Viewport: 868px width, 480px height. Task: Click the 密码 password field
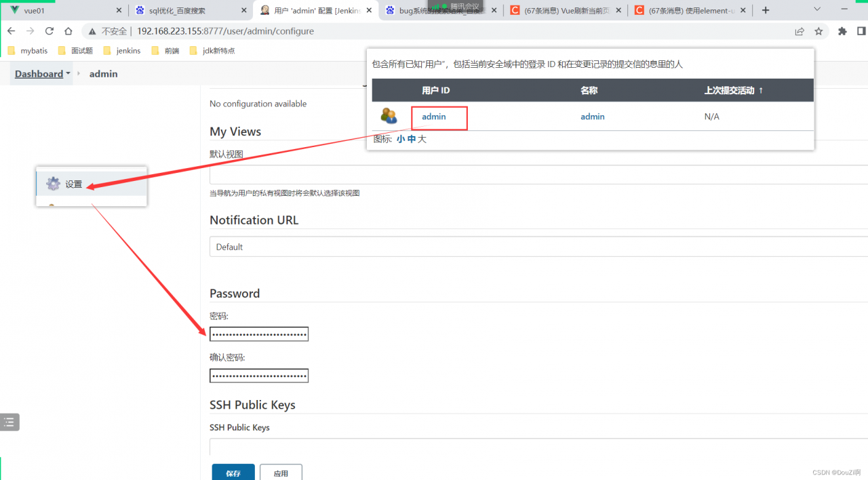259,334
